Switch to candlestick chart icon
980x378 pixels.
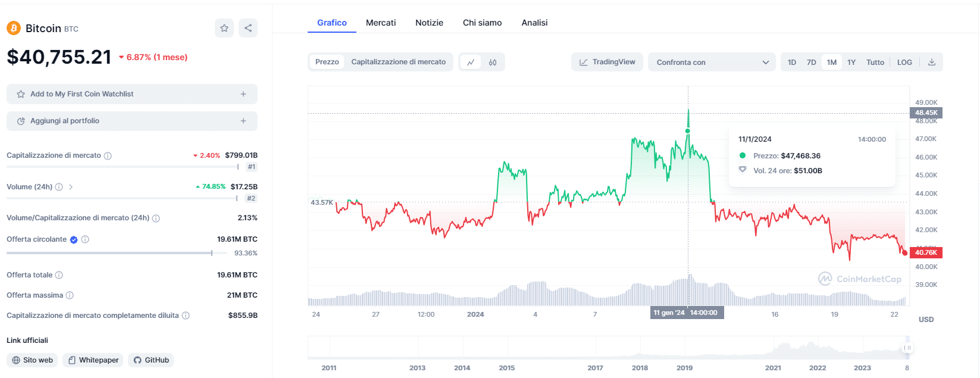493,62
